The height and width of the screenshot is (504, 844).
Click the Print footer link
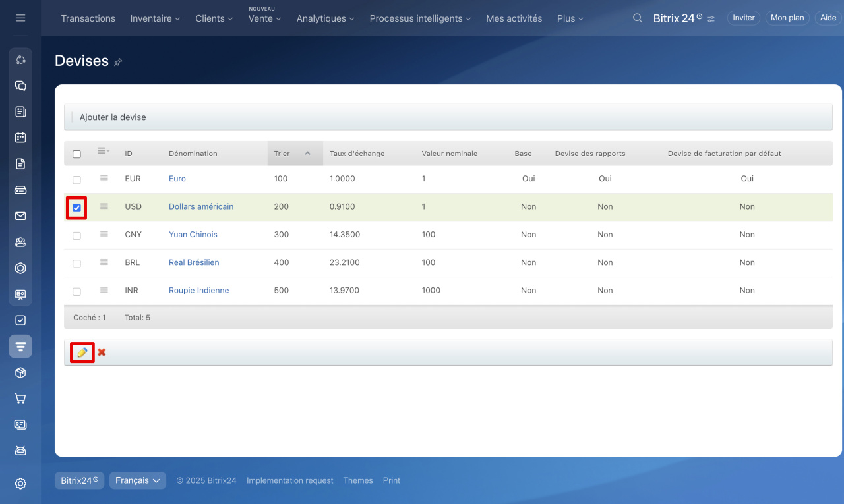pyautogui.click(x=392, y=480)
